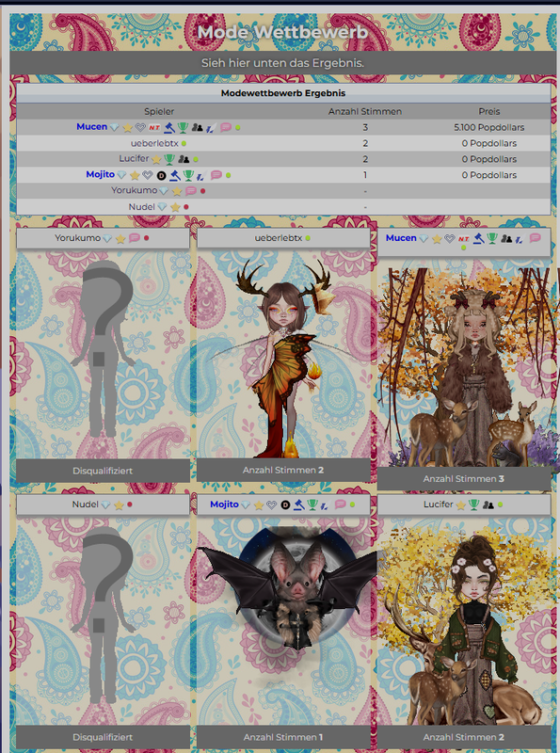Click the pink chat bubble in Mojito's card header
Screen dimensions: 560x753
coord(340,505)
